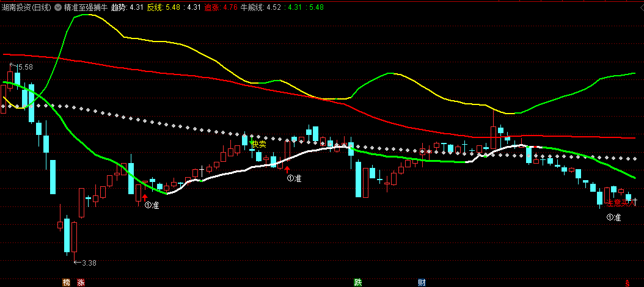Viewport: 644px width, 287px height.
Task: Open the indicator dropdown beside 湖南投资(日线)
Action: [57, 7]
